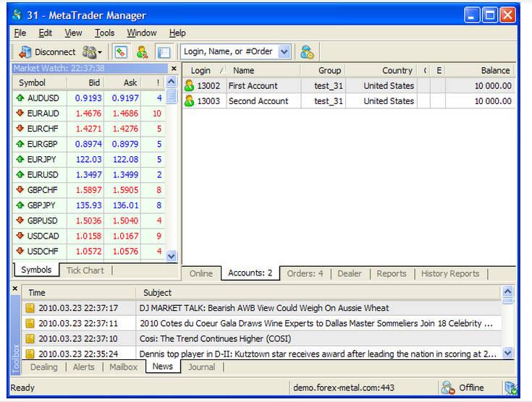Open the Window menu
Image resolution: width=532 pixels, height=402 pixels.
point(141,33)
